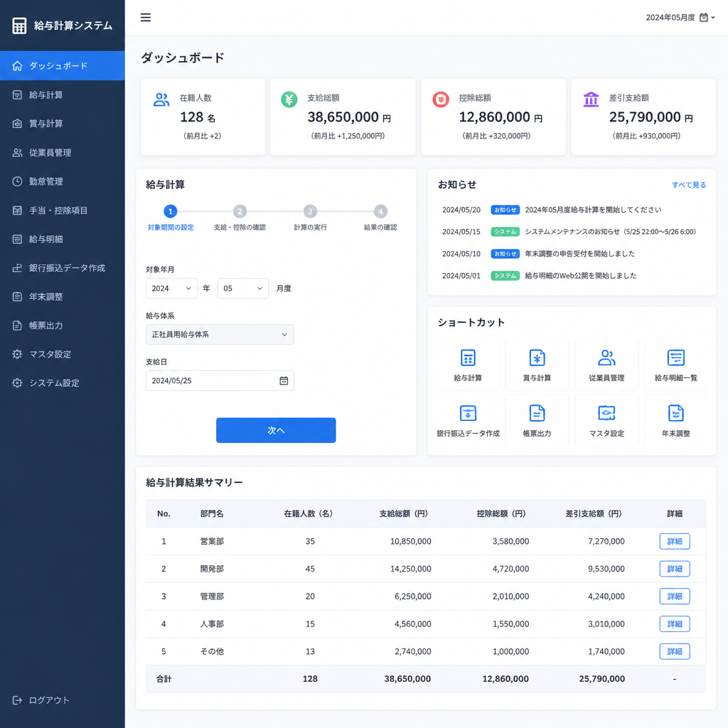Click step 4 結果の確認 circle
The image size is (728, 728).
[381, 211]
